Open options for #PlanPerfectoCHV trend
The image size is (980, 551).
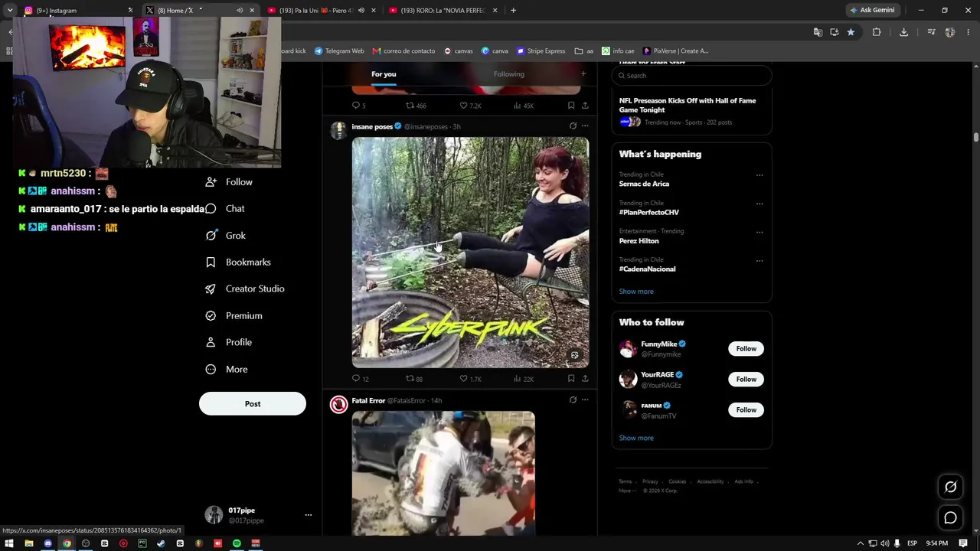pos(759,204)
